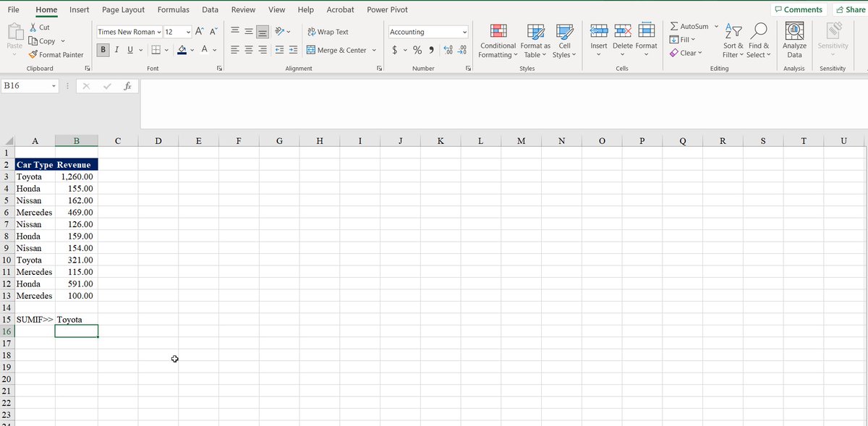This screenshot has height=426, width=868.
Task: Apply comma style number format
Action: point(432,50)
